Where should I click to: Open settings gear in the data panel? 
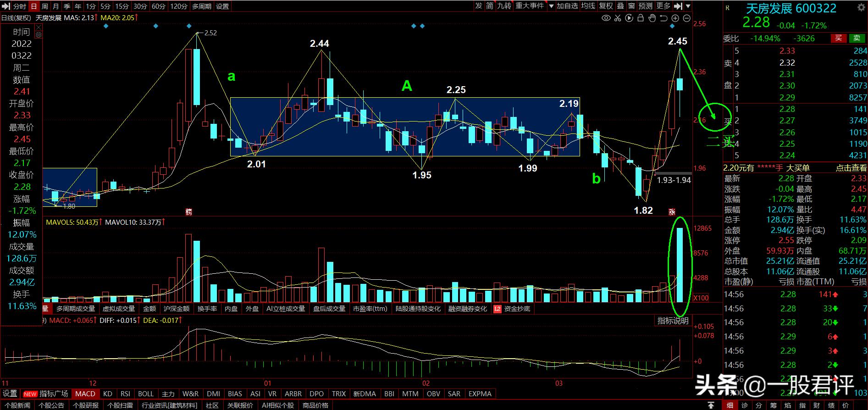pos(39,35)
